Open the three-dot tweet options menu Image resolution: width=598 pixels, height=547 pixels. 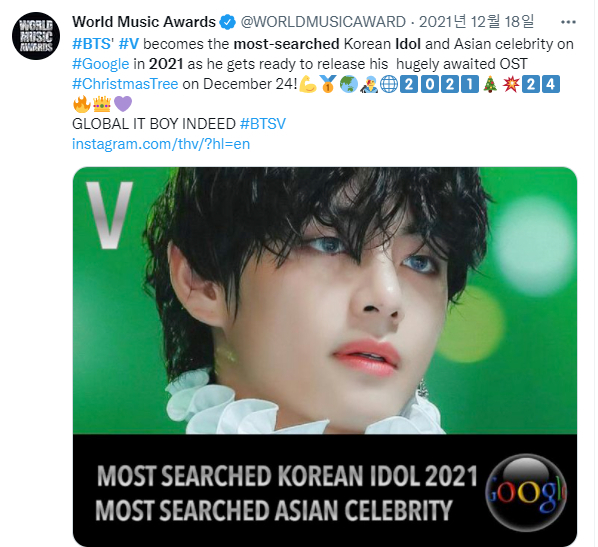568,22
